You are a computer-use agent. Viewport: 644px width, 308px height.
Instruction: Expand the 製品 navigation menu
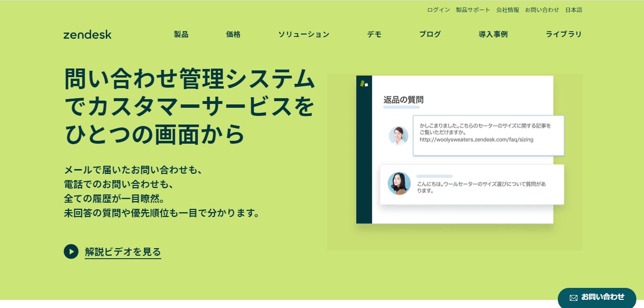click(x=181, y=34)
